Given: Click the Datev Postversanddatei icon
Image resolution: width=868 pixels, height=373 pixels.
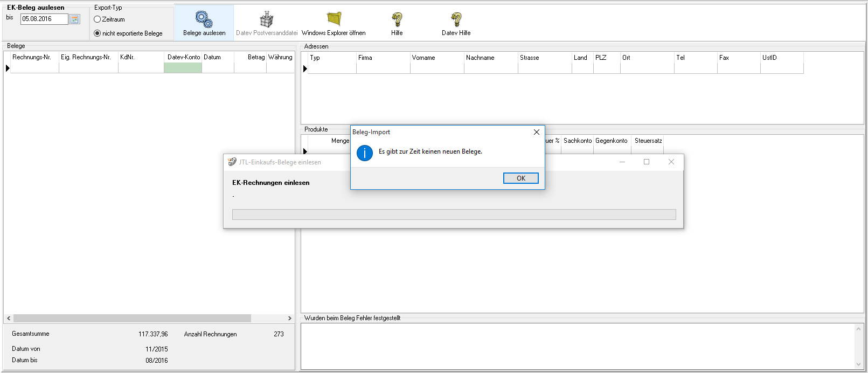Looking at the screenshot, I should [267, 19].
